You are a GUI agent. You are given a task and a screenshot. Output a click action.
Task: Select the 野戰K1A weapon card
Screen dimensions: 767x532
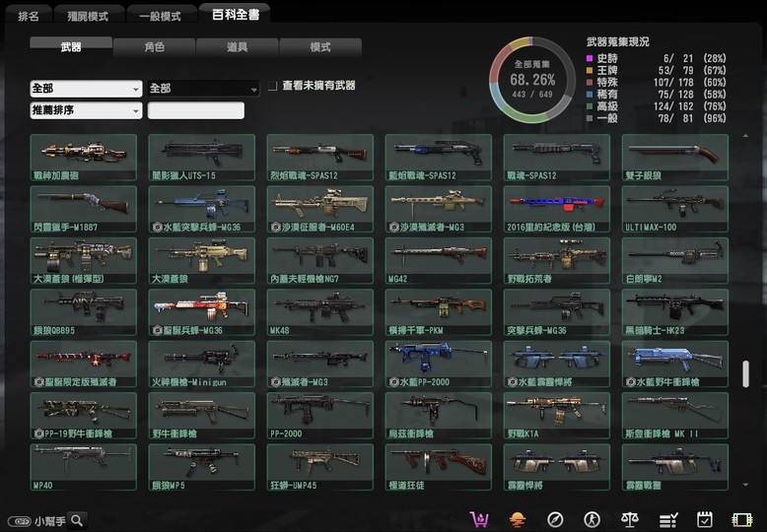[557, 416]
